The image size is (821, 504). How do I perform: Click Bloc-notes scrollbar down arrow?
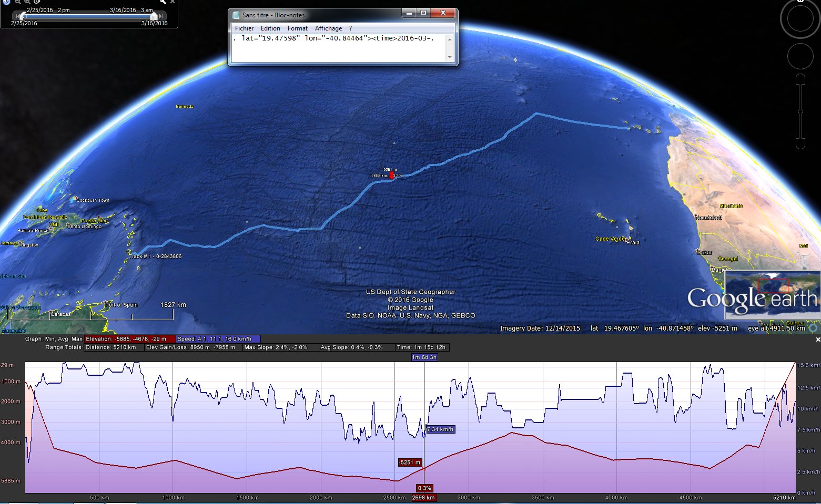point(450,57)
